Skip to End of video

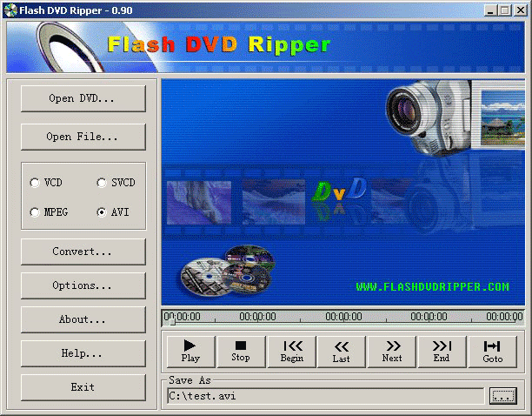(x=442, y=351)
